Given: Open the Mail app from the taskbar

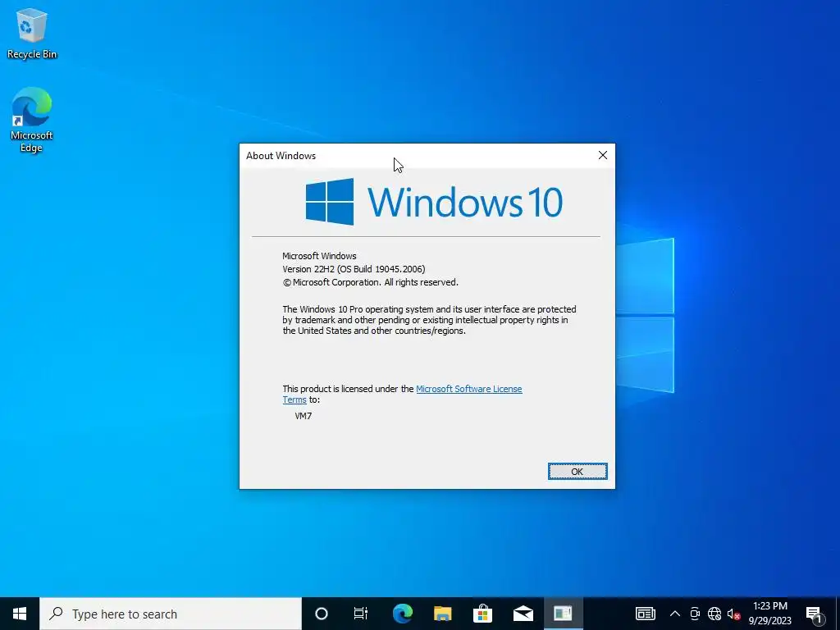Looking at the screenshot, I should coord(523,614).
